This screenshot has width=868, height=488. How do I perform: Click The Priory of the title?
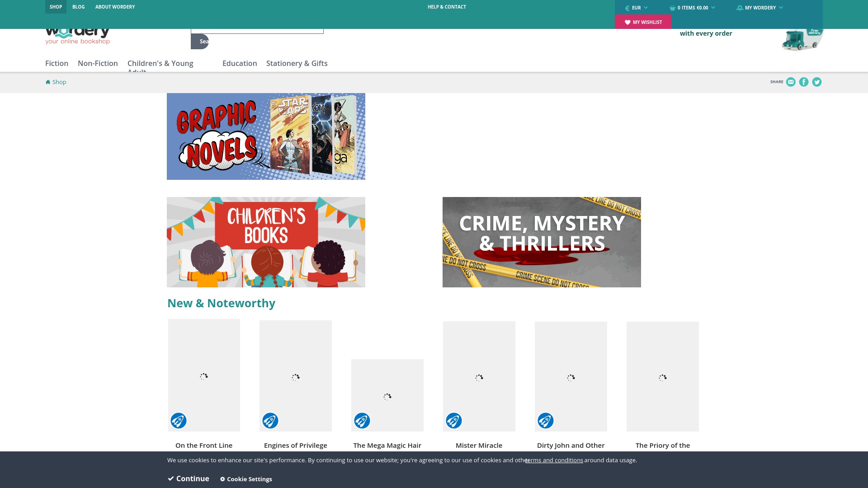663,446
